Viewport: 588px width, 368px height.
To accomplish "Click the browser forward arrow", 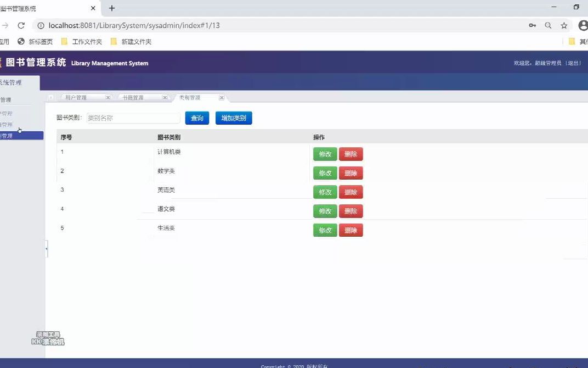I will pyautogui.click(x=4, y=25).
